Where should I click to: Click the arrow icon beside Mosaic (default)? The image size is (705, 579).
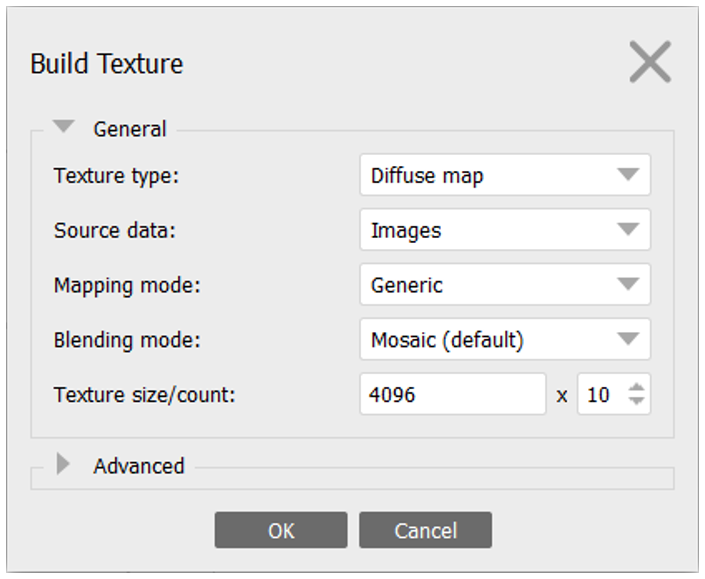tap(628, 340)
